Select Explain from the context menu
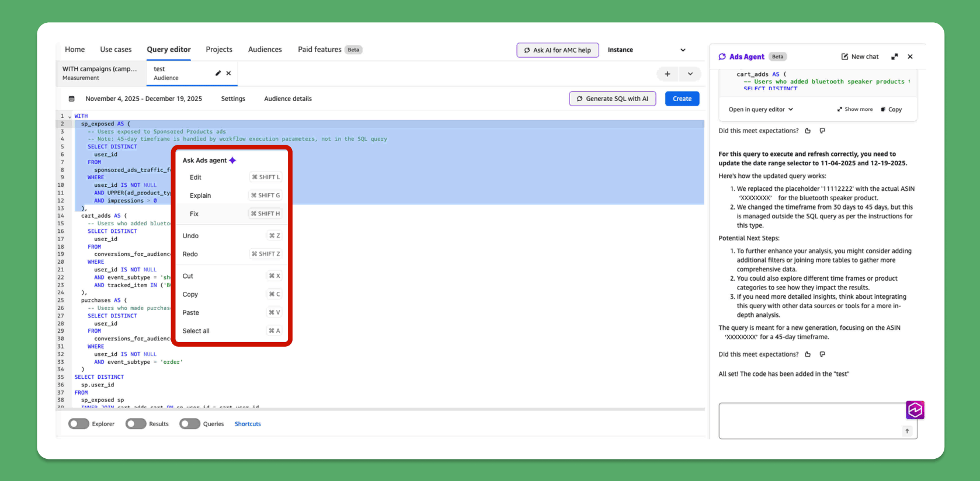This screenshot has height=481, width=980. 232,196
